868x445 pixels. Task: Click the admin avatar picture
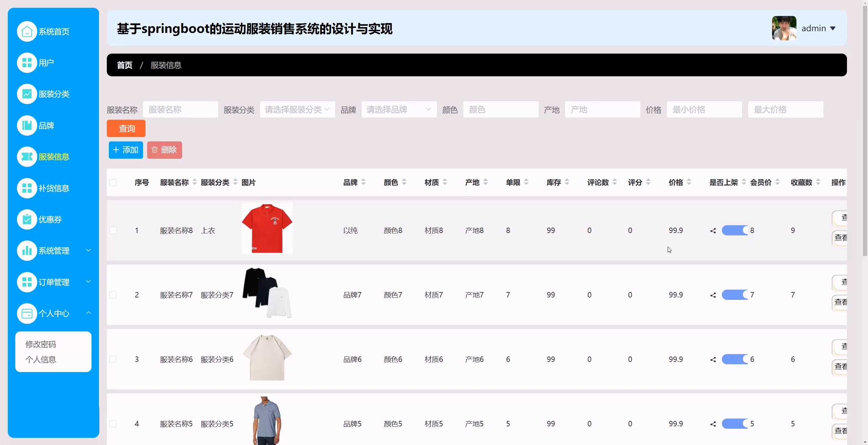point(784,28)
